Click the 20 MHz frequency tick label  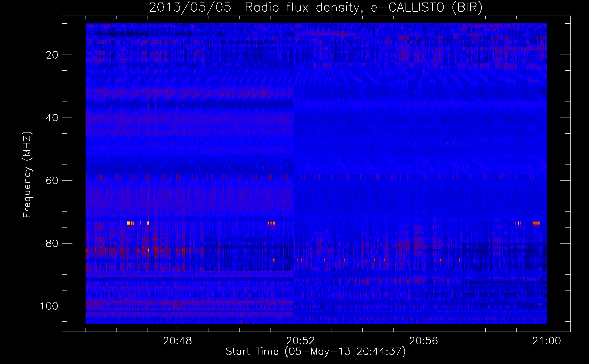pos(52,55)
